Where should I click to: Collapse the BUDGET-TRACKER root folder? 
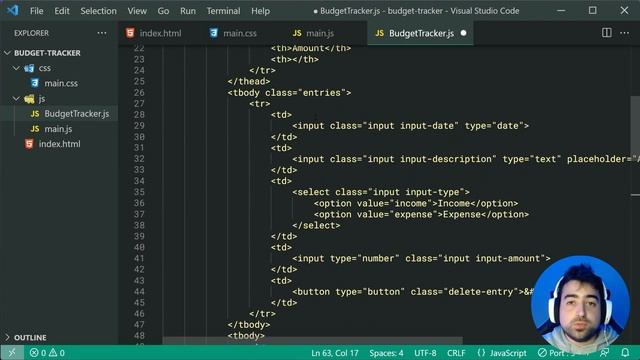(8, 53)
